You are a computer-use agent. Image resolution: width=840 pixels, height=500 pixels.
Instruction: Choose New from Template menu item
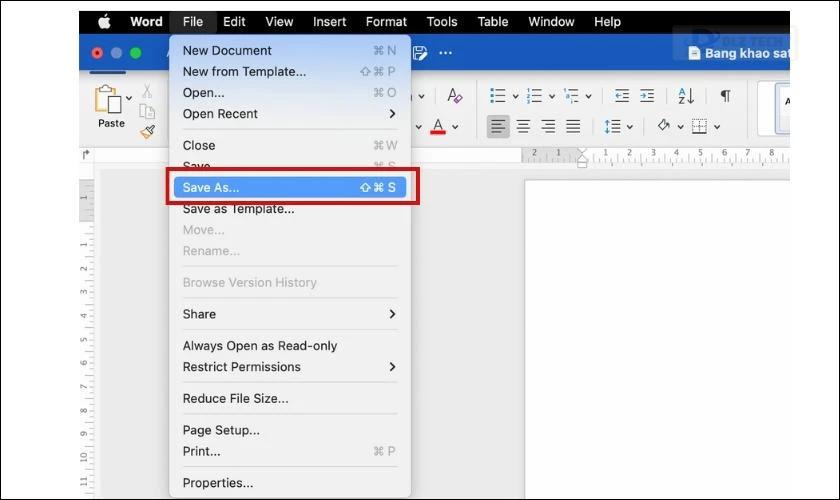pos(290,71)
